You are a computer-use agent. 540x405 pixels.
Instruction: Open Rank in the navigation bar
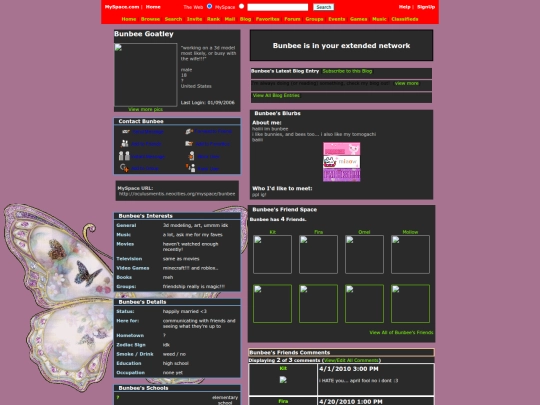click(213, 19)
